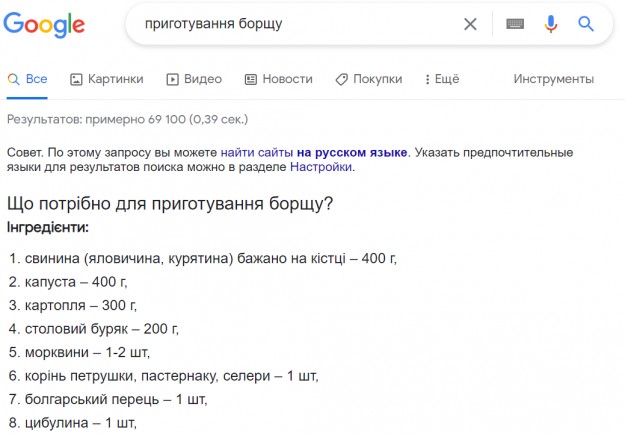The height and width of the screenshot is (436, 625).
Task: Click the Google logo
Action: pyautogui.click(x=44, y=23)
